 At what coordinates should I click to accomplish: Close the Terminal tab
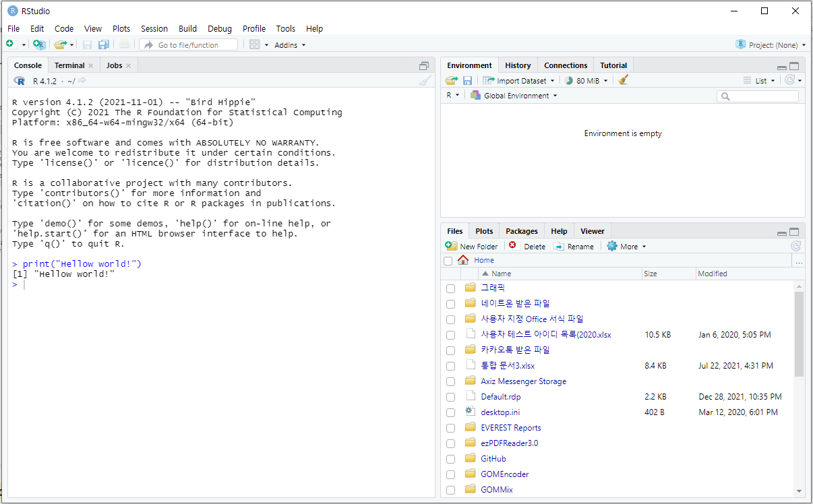click(91, 65)
